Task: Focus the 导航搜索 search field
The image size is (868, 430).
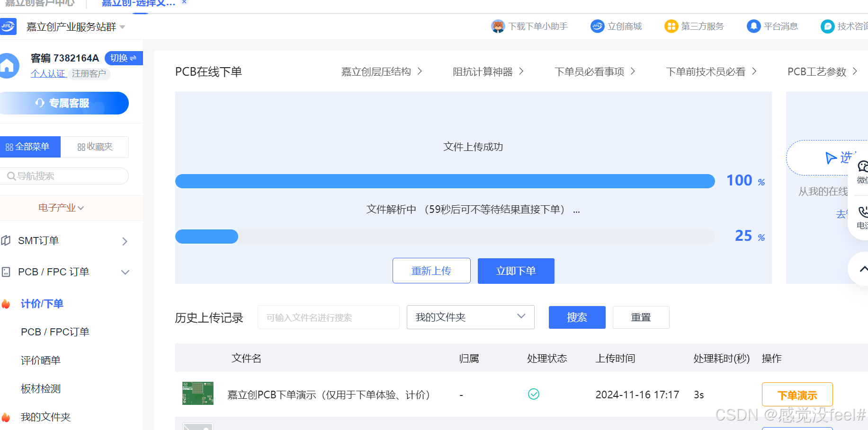Action: coord(64,176)
